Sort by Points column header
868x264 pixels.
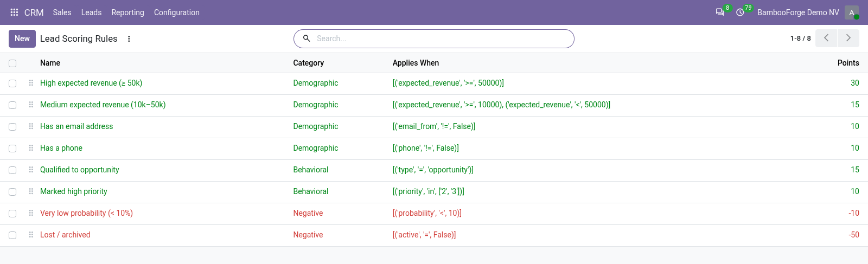(x=848, y=63)
